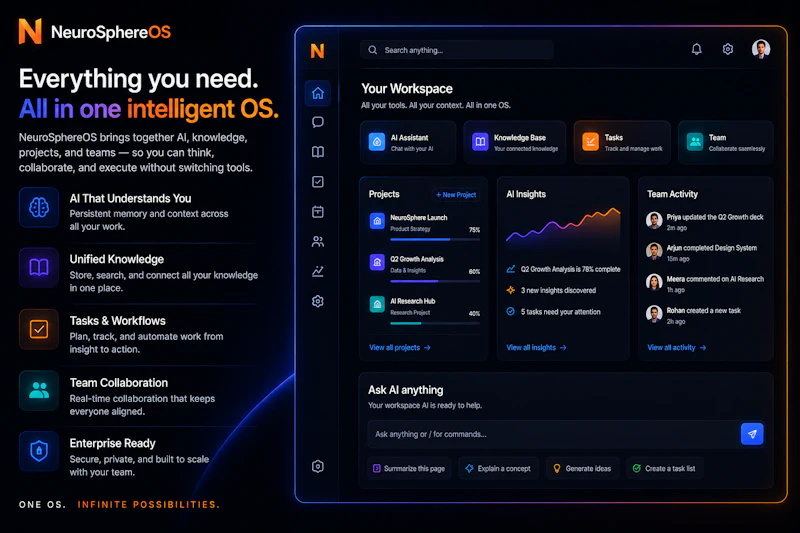Open View all activity link
The image size is (800, 533).
coord(677,347)
